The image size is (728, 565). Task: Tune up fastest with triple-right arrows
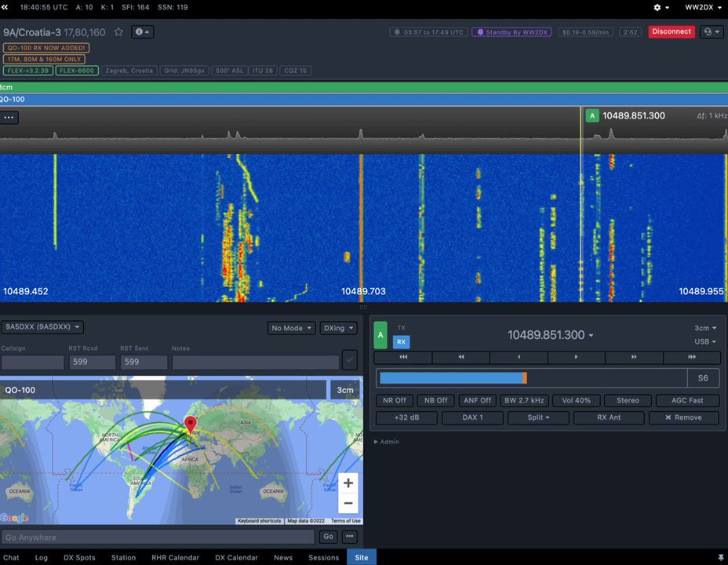(692, 357)
